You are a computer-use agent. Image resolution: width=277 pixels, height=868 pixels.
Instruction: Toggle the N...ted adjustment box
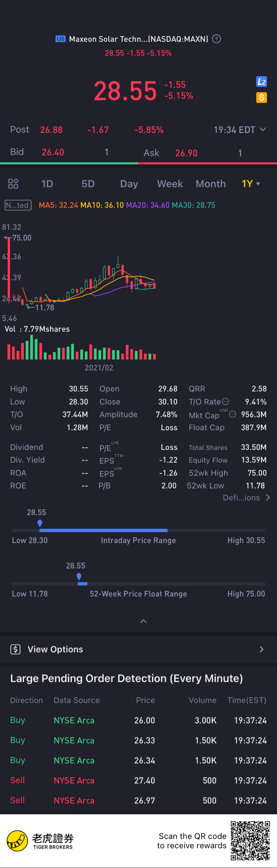click(18, 205)
